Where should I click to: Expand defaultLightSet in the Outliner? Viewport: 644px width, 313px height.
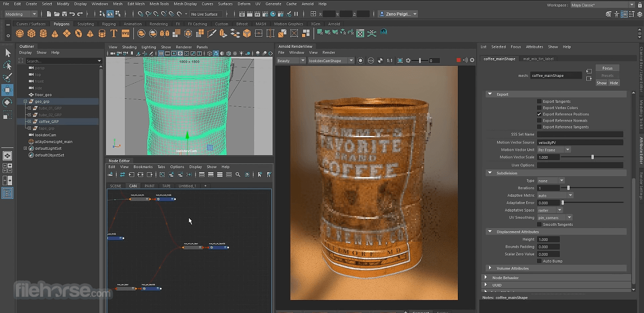(x=26, y=148)
